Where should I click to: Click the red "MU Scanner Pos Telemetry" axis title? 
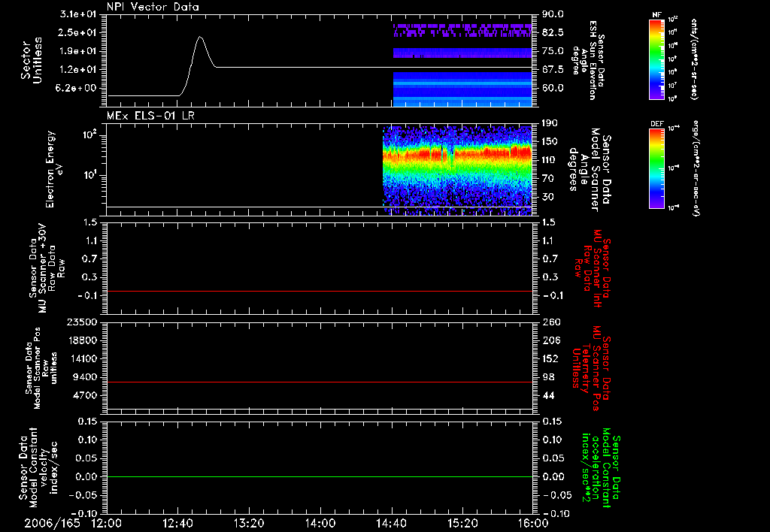(x=590, y=368)
